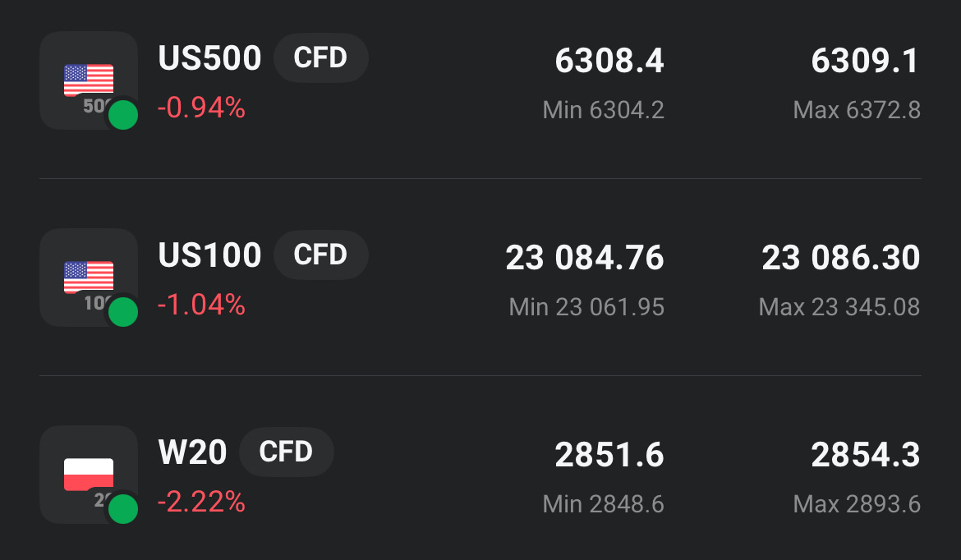Click the CFD badge next to US500

click(320, 58)
